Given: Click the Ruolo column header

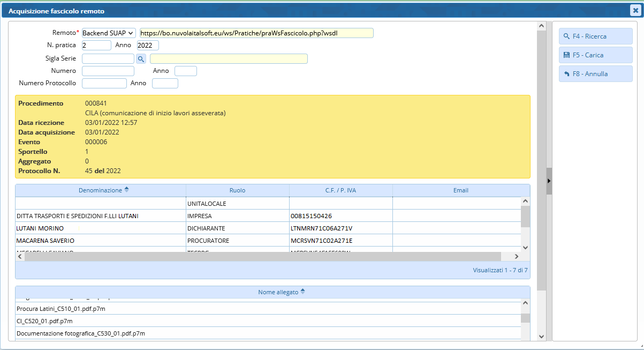Looking at the screenshot, I should click(x=237, y=190).
